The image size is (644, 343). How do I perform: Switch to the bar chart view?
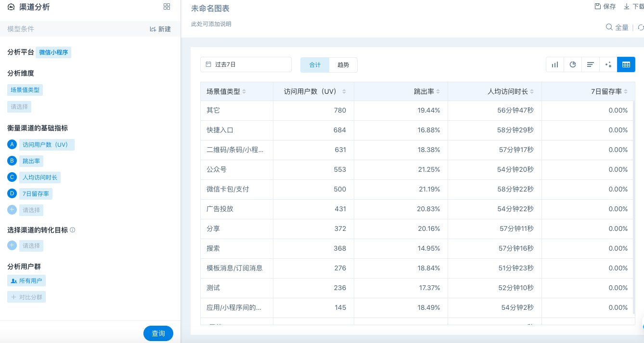pos(555,64)
